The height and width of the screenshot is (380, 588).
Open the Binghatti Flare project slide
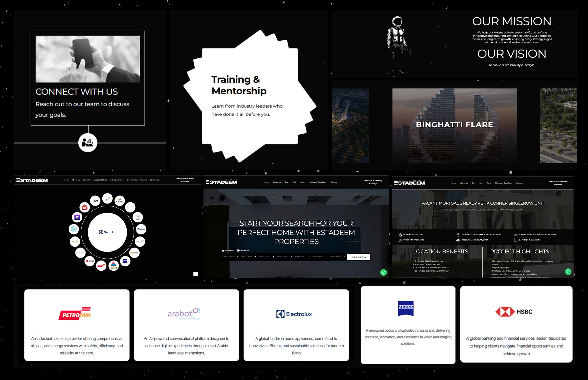pyautogui.click(x=454, y=126)
